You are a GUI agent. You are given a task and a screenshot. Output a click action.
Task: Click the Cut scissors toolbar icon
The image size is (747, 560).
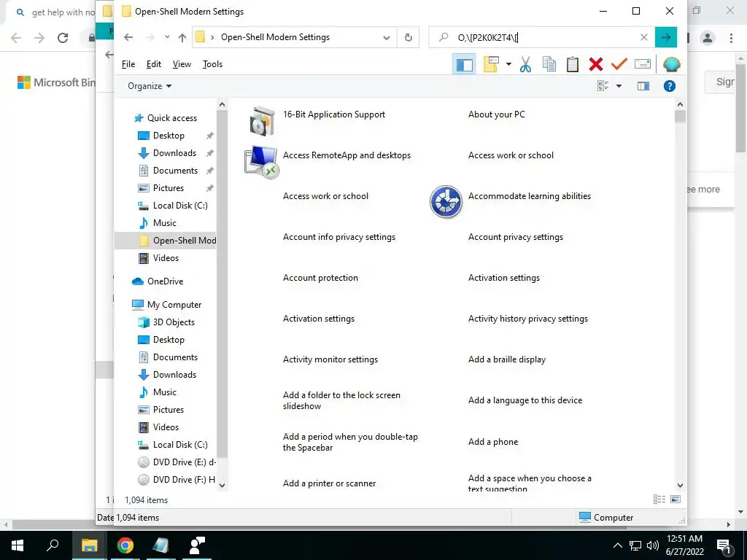pos(525,64)
